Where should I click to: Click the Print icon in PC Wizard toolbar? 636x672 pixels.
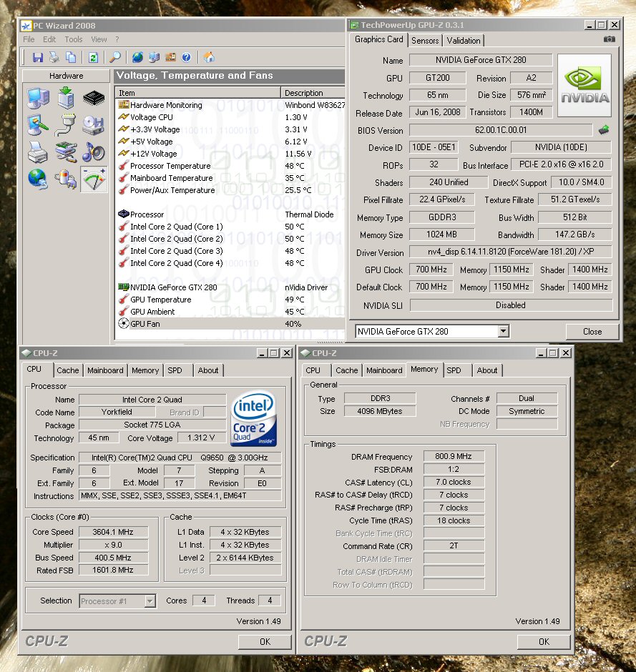[55, 57]
